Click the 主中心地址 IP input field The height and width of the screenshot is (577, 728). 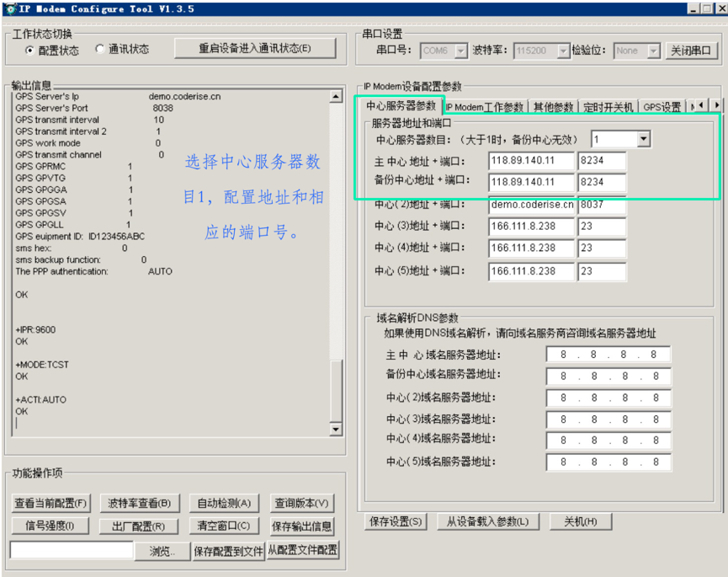pos(531,161)
